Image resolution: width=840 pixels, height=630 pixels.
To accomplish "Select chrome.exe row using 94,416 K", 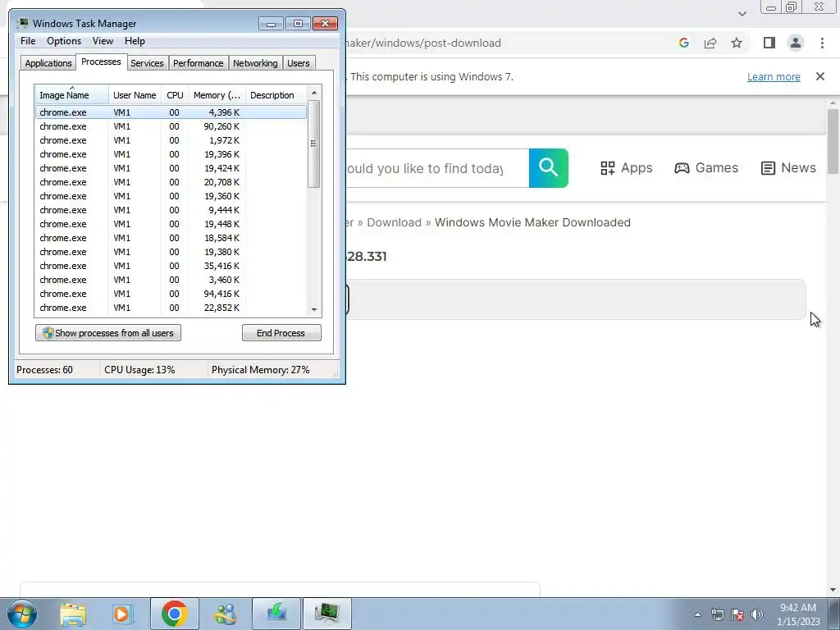I will [171, 294].
